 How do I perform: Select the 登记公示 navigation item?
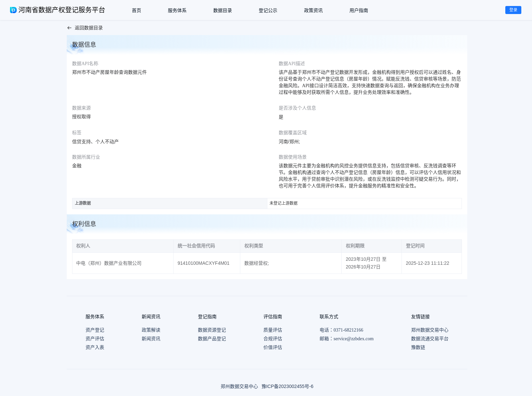(268, 10)
